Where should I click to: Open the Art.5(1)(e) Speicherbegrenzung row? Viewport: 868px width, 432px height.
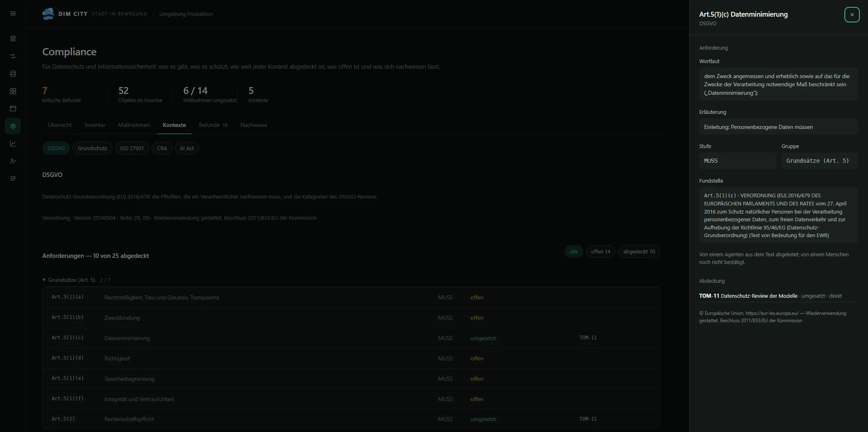coord(351,379)
